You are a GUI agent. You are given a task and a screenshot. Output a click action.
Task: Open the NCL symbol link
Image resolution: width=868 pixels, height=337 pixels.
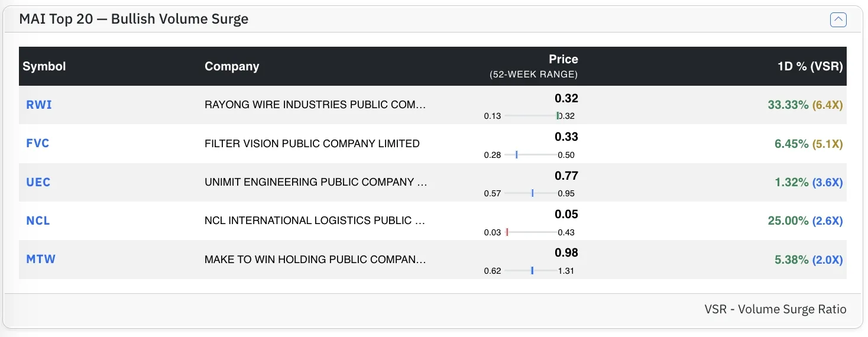click(38, 221)
